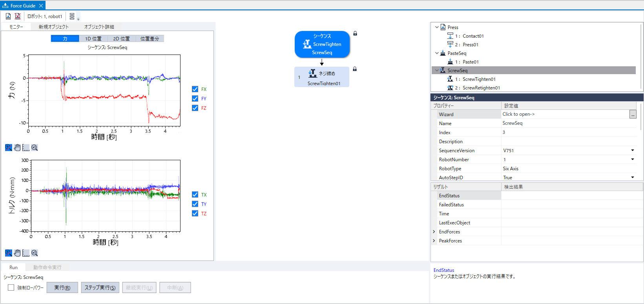Screen dimensions: 644x304
Task: Click reset zoom x1 icon under force graph
Action: 35,147
